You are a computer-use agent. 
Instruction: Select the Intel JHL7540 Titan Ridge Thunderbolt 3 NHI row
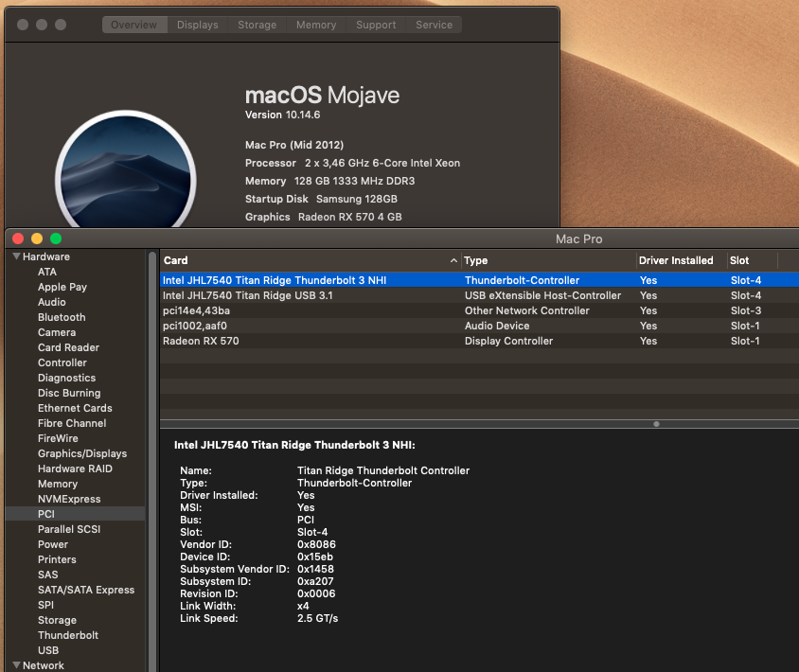click(480, 280)
